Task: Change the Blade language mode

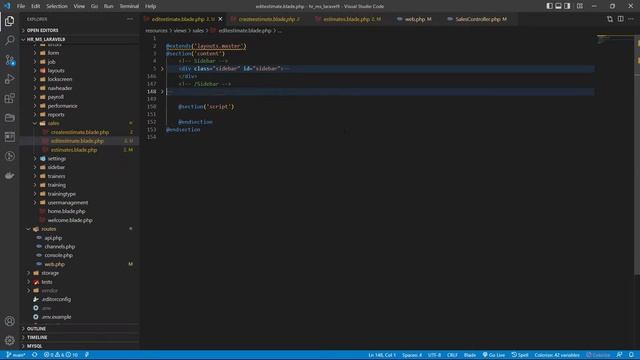Action: coord(470,355)
